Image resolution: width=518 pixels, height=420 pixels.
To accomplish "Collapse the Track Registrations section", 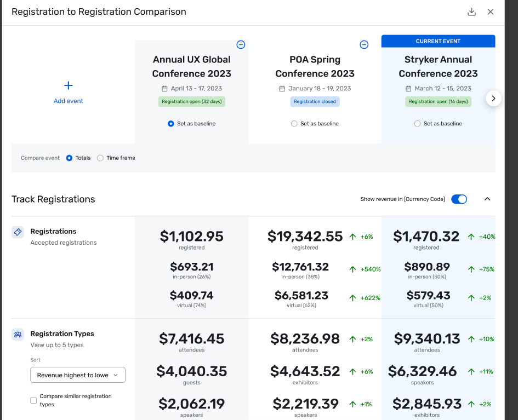I will point(487,199).
